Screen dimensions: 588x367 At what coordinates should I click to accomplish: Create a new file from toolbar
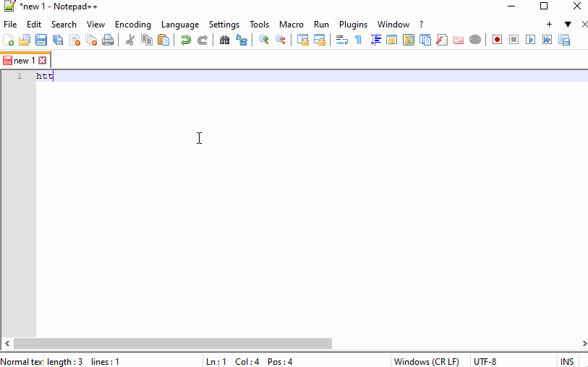point(9,40)
